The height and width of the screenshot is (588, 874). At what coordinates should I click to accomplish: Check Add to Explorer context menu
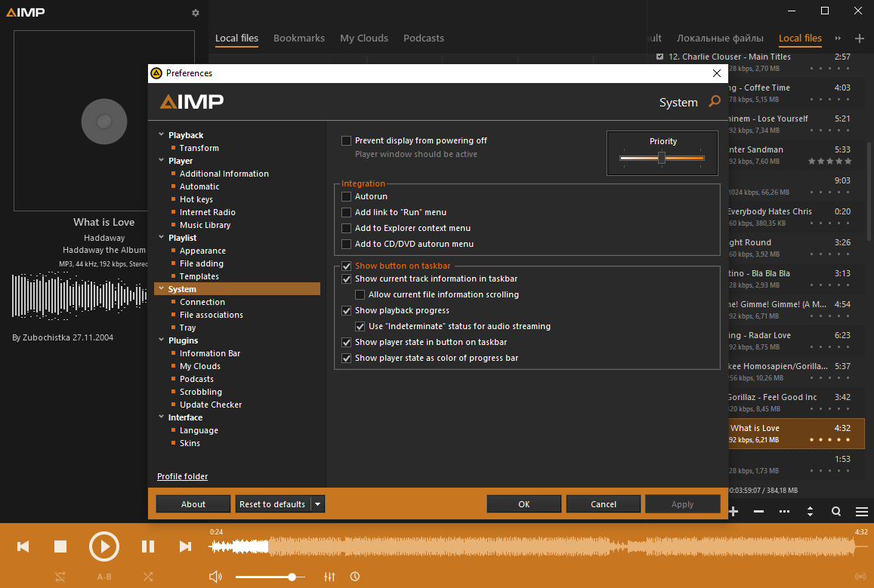pos(346,228)
